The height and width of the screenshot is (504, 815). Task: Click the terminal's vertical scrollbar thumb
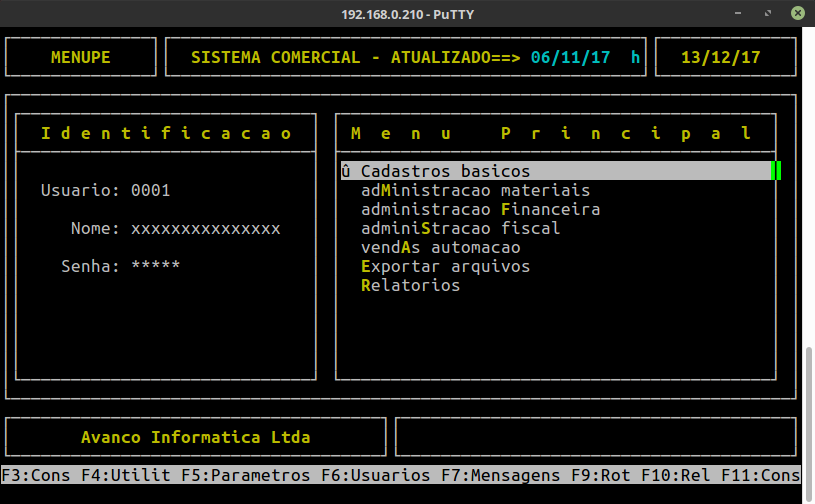[x=808, y=420]
